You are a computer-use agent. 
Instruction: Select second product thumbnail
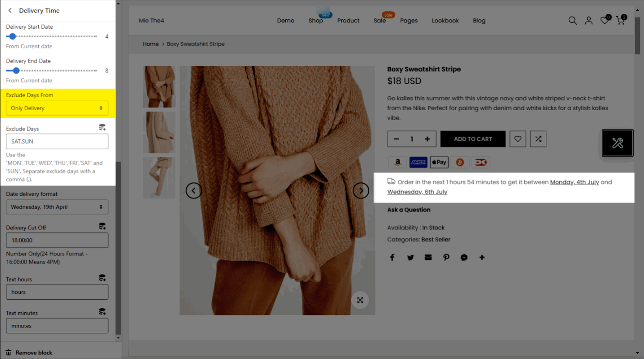pos(159,132)
